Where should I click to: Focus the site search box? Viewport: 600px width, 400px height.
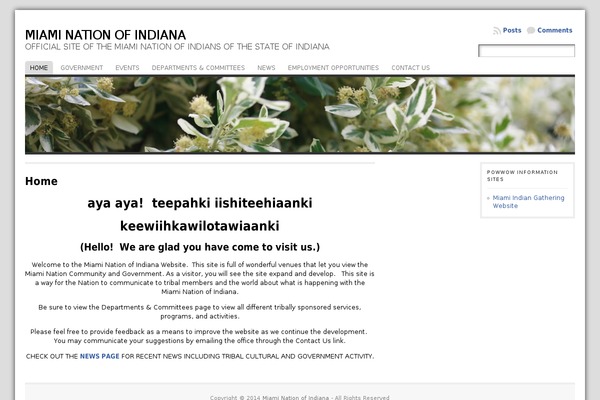point(526,51)
